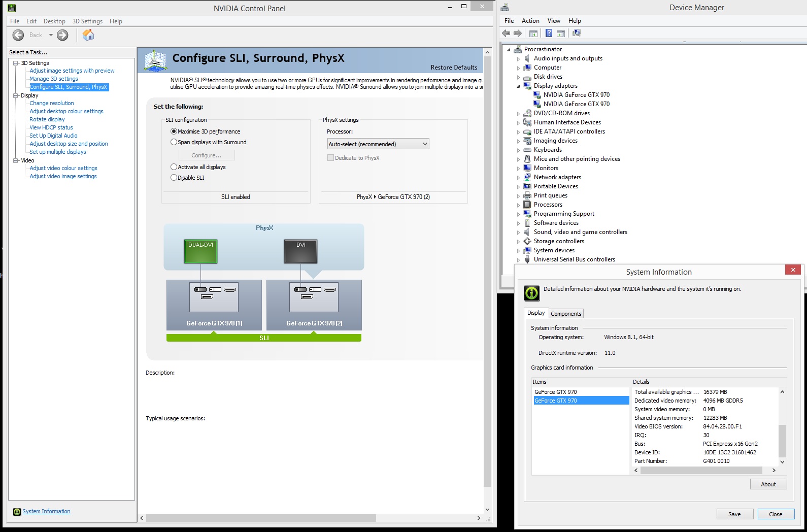The height and width of the screenshot is (532, 807).
Task: Select Span displays with Surround option
Action: tap(174, 142)
